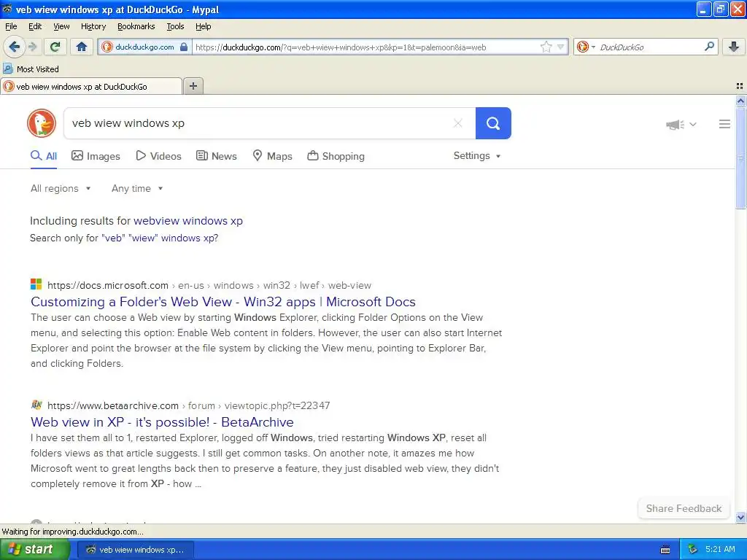The height and width of the screenshot is (560, 747).
Task: Select the Mypal taskbar window button
Action: click(x=136, y=550)
